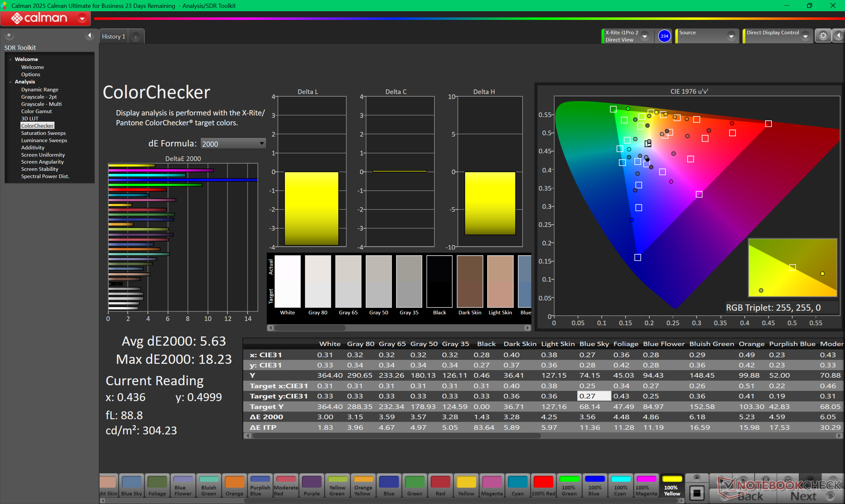Select Saturation Sweeps in the sidebar

[x=44, y=133]
